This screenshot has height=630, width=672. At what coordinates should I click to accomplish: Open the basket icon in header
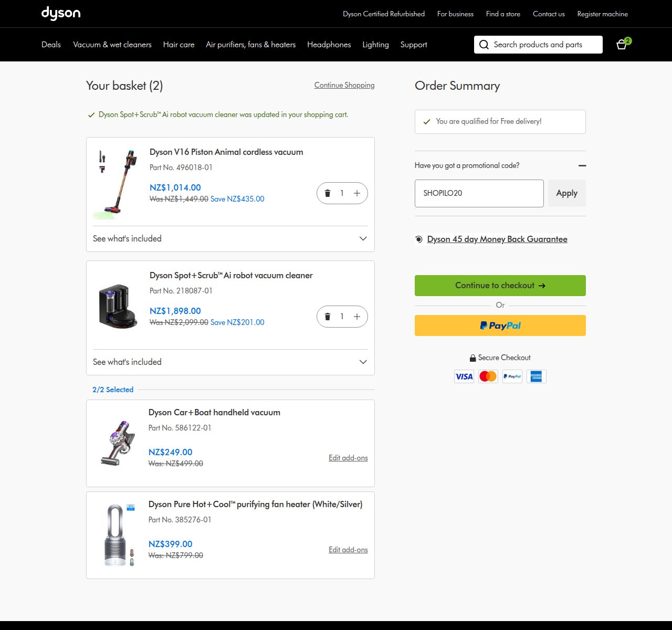pyautogui.click(x=623, y=44)
